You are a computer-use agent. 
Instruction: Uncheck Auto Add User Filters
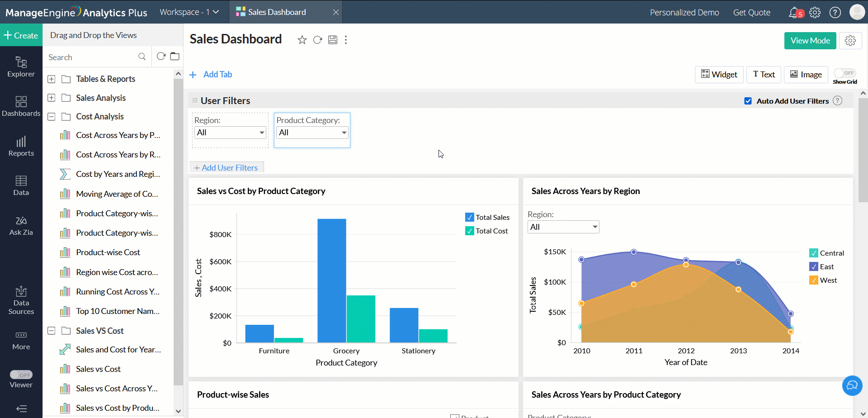748,101
